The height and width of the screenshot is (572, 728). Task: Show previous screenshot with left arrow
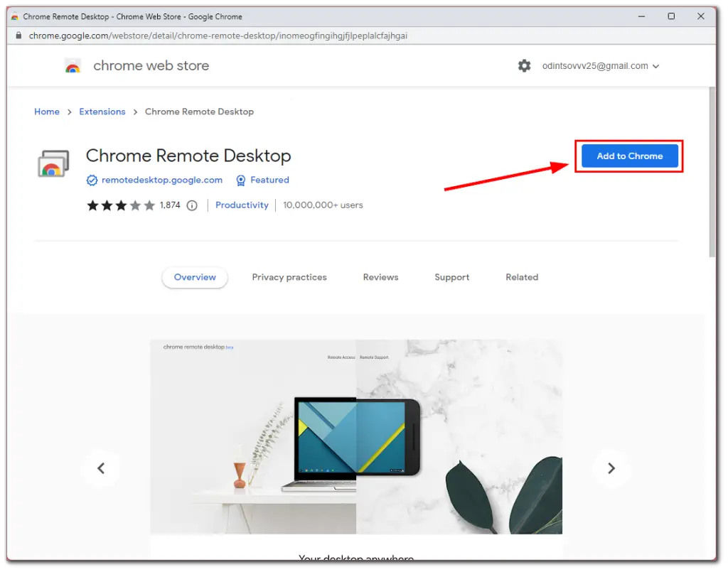coord(101,468)
